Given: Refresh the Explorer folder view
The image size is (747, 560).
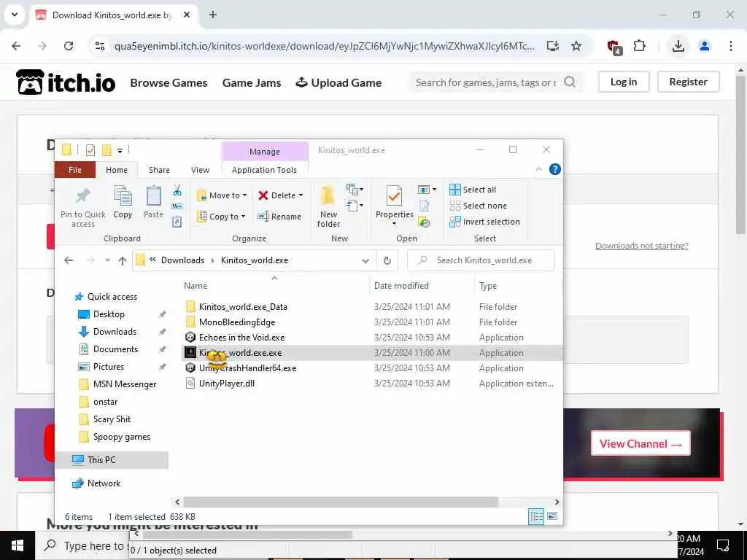Looking at the screenshot, I should pyautogui.click(x=387, y=260).
